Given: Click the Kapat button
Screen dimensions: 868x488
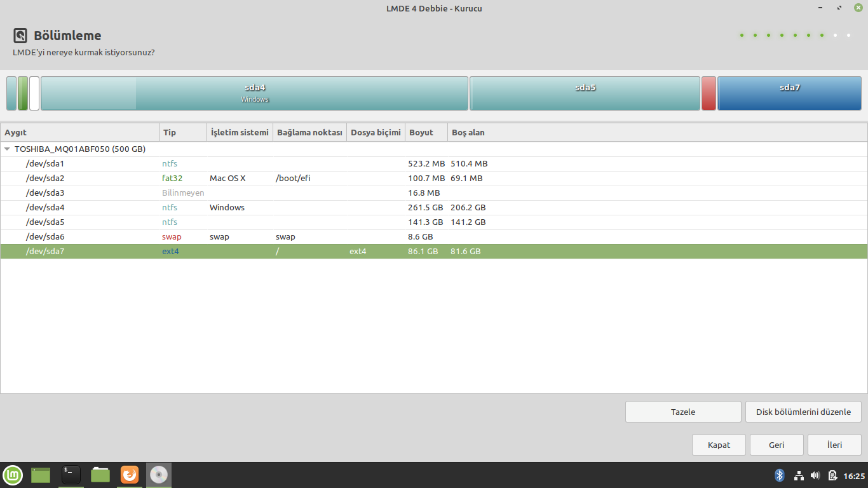Looking at the screenshot, I should [x=719, y=445].
